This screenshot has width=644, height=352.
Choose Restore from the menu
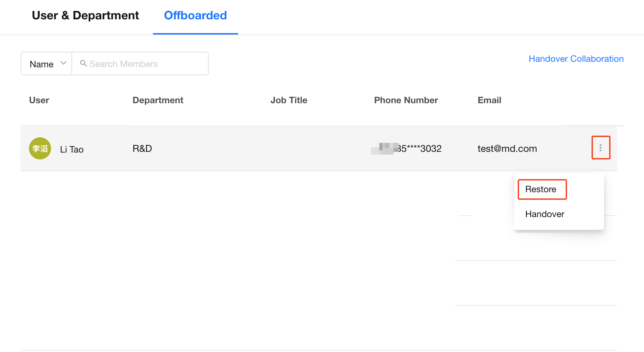(x=540, y=189)
